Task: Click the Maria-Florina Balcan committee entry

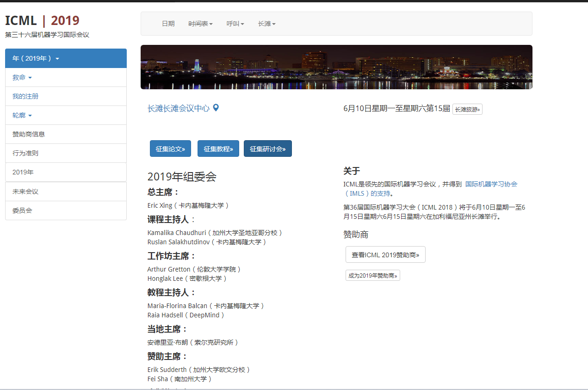Action: point(206,306)
